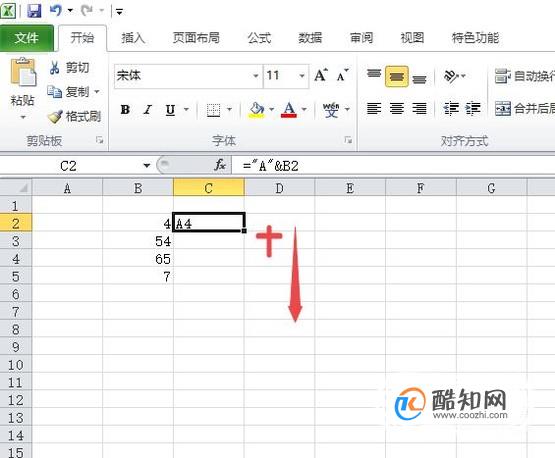Open the font size dropdown showing 11
Screen dimensions: 555x458
click(302, 76)
